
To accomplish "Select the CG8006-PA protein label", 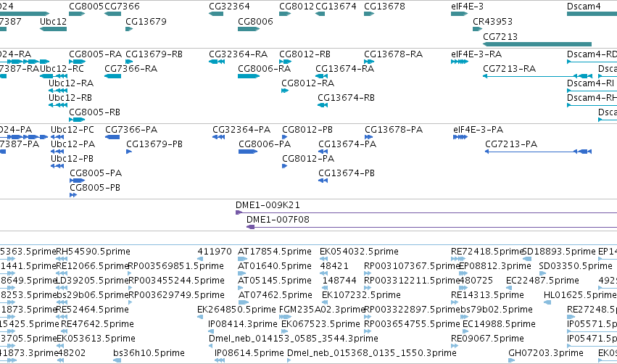I will click(265, 144).
